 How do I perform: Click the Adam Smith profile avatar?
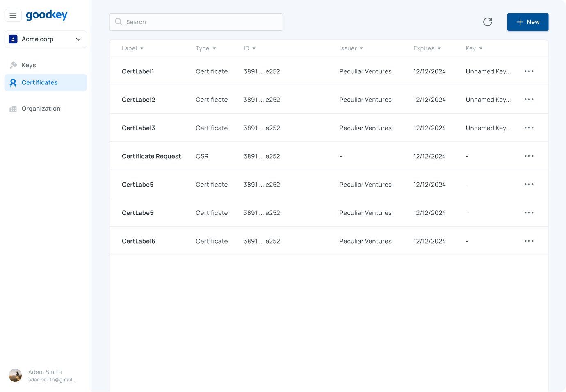click(x=15, y=375)
